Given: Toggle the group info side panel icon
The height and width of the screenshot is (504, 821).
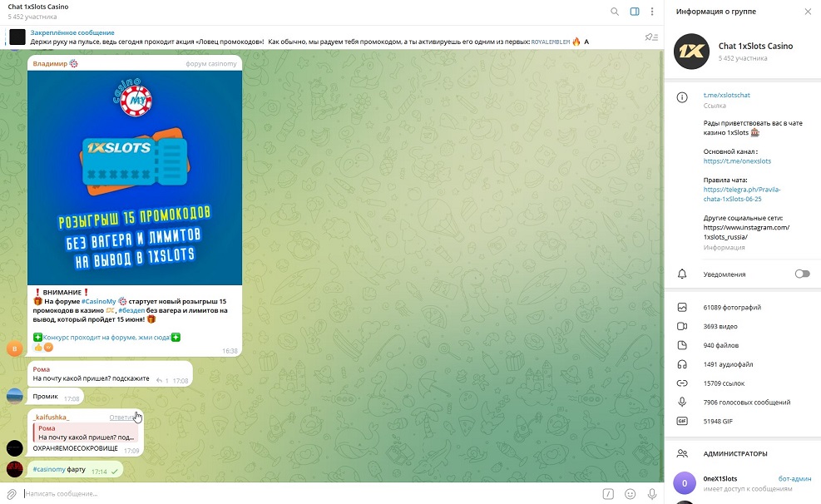Looking at the screenshot, I should point(635,12).
